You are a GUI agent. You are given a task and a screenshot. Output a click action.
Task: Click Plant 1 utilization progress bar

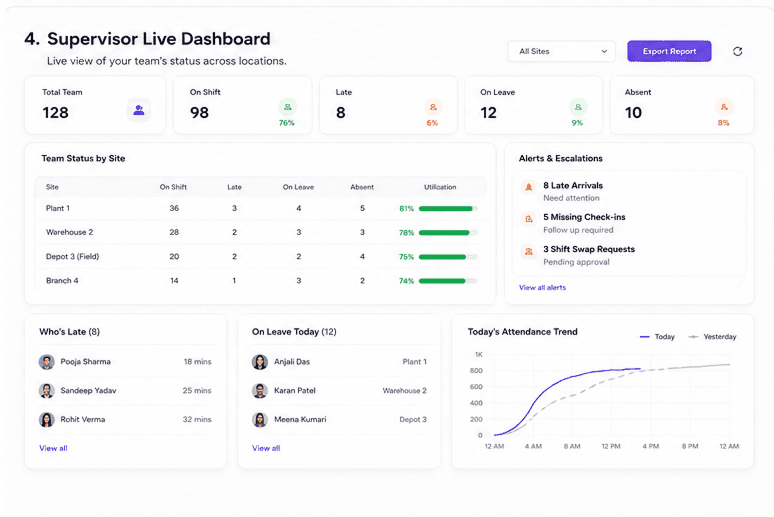pos(448,208)
